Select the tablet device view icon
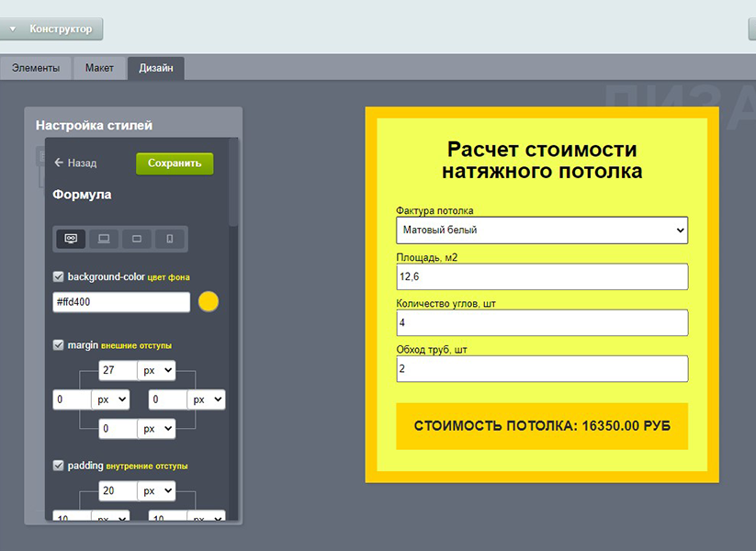 (x=137, y=239)
